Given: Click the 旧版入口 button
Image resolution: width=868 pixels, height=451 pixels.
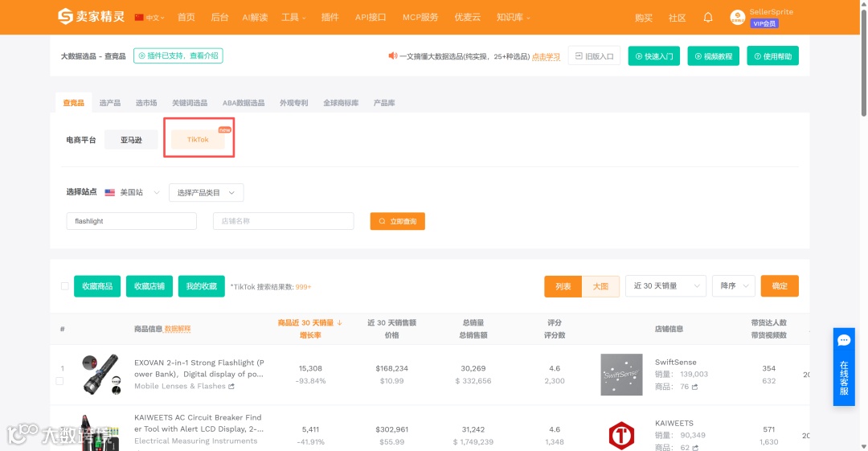Looking at the screenshot, I should (x=594, y=56).
